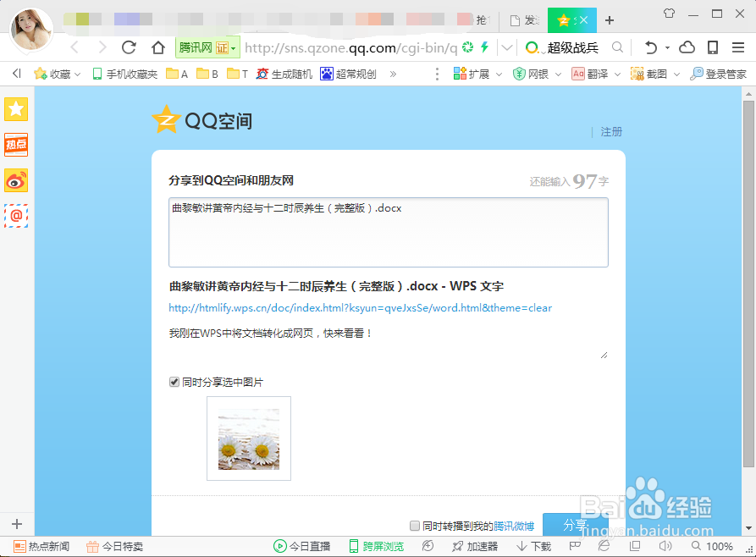Viewport: 756px width, 557px height.
Task: Switch to the 发 page tab
Action: pos(525,20)
